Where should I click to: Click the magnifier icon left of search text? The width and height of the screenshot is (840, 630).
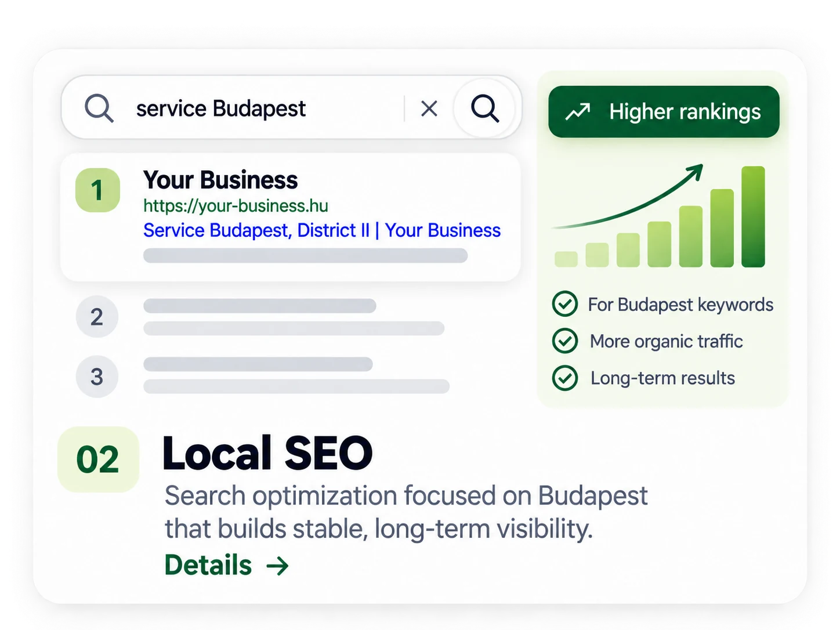point(99,108)
